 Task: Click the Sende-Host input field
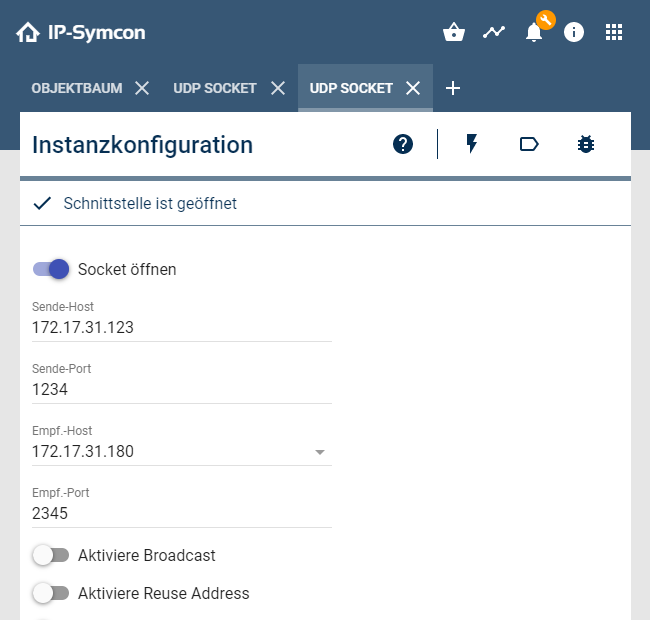click(182, 327)
